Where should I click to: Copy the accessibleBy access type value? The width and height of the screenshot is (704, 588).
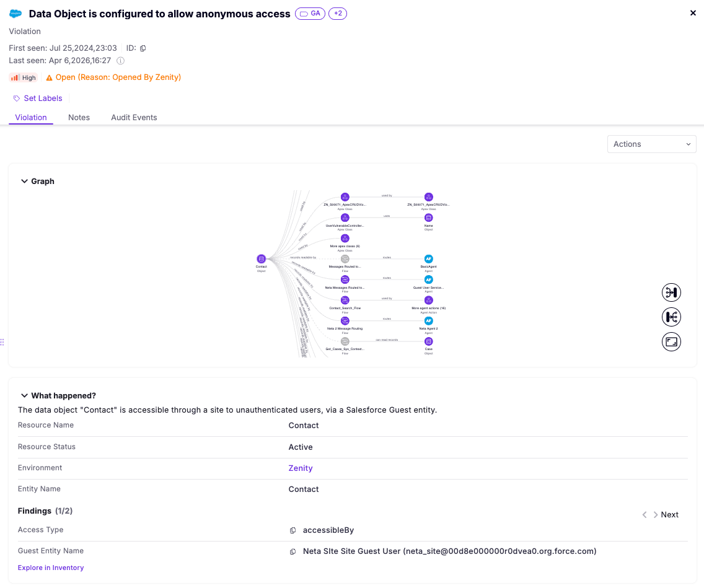[293, 530]
